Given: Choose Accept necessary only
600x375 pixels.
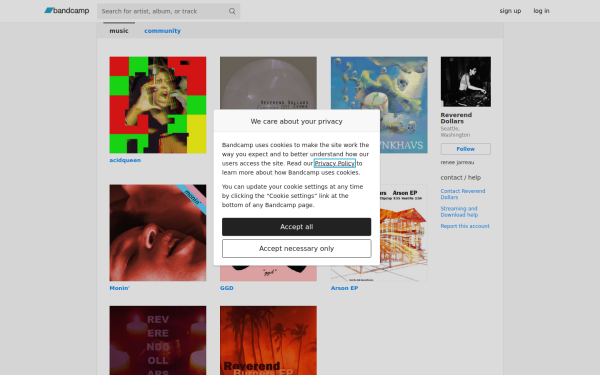Looking at the screenshot, I should (297, 249).
